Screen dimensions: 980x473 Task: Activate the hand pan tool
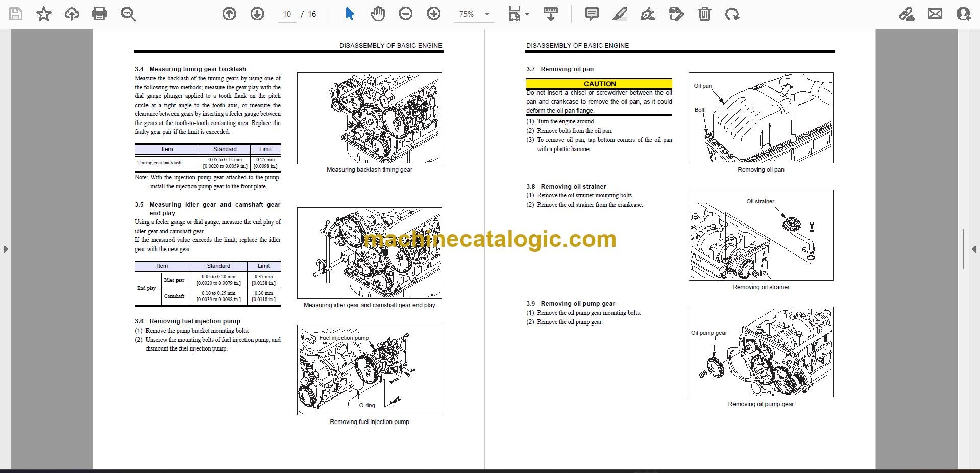pos(378,14)
